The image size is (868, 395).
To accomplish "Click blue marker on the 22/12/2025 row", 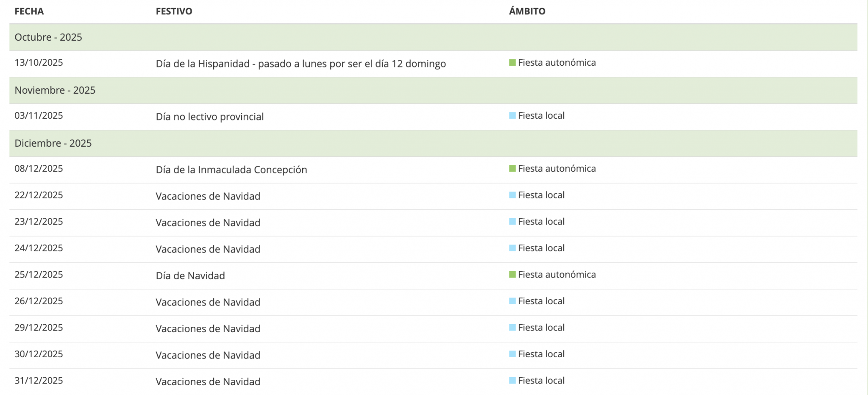I will [x=512, y=195].
